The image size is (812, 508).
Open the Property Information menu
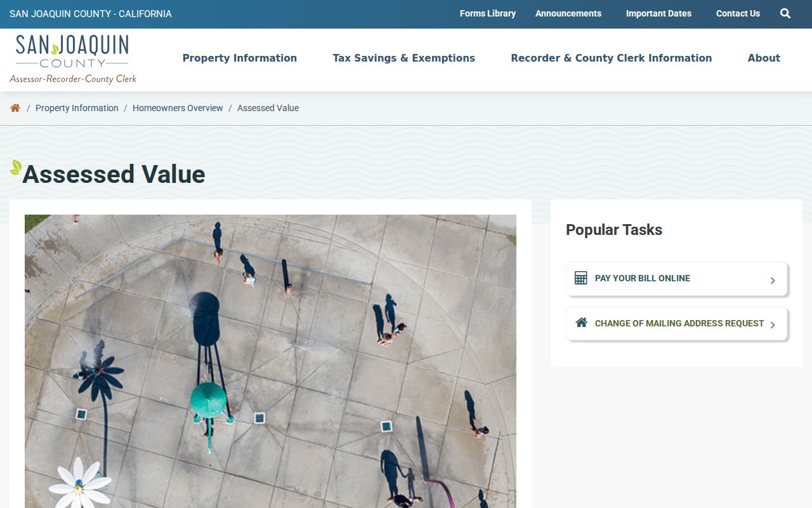240,58
